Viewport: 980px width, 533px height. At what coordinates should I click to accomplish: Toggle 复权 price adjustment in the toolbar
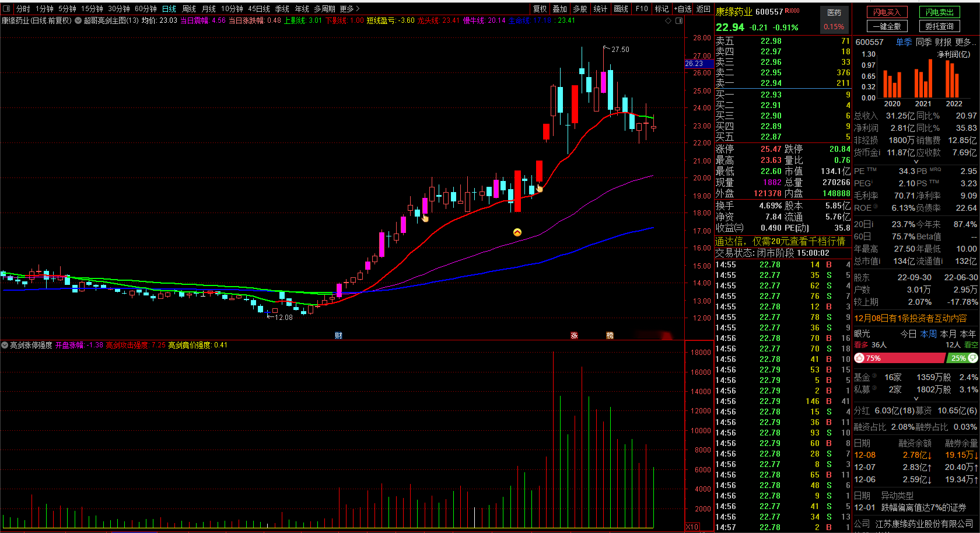pos(540,9)
